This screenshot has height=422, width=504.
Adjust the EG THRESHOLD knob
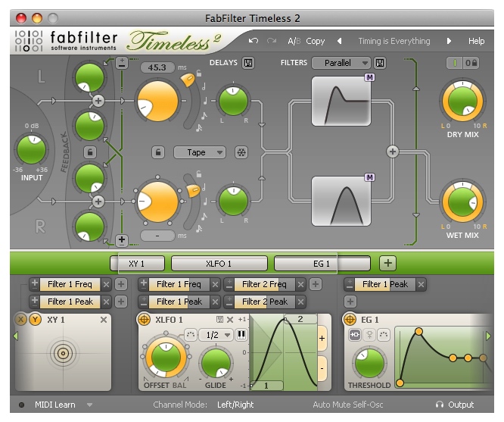(369, 364)
